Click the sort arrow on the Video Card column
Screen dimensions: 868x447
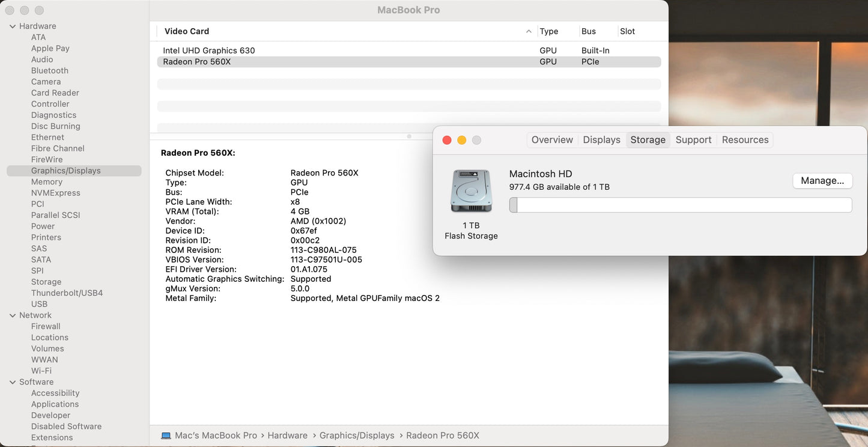pyautogui.click(x=528, y=31)
